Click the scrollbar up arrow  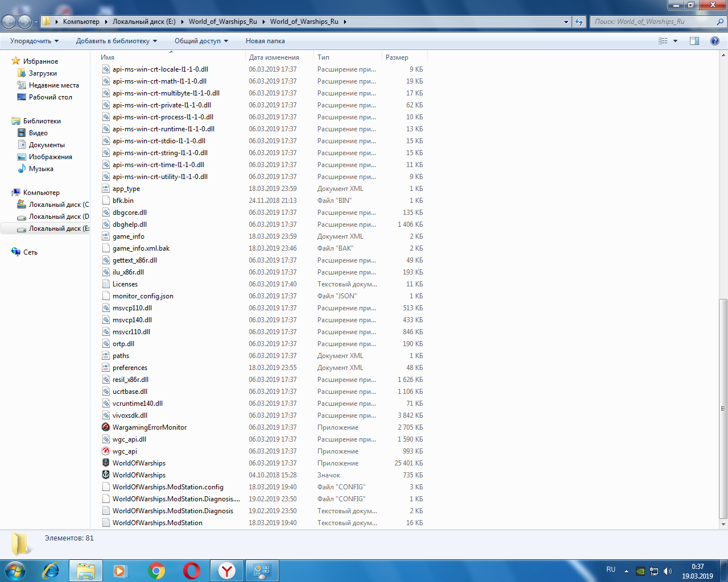click(x=723, y=56)
